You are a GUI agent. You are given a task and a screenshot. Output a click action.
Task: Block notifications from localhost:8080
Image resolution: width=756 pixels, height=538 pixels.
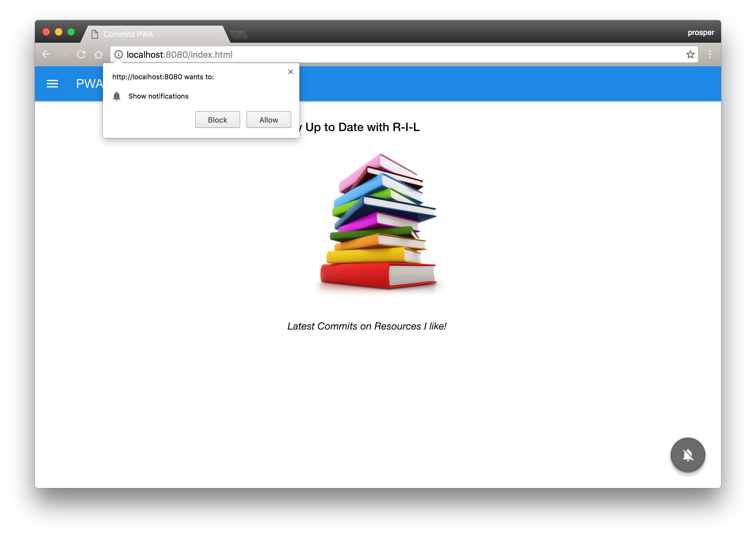[x=217, y=120]
